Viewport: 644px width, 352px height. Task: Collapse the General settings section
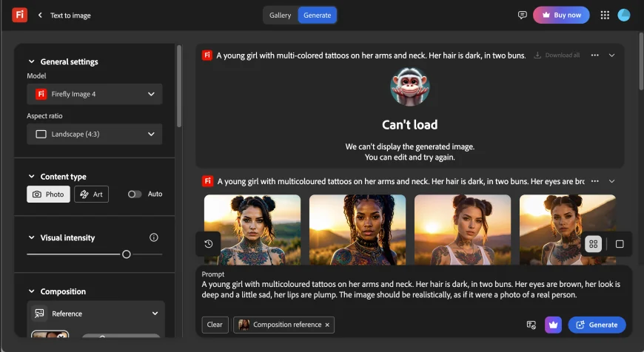click(31, 62)
